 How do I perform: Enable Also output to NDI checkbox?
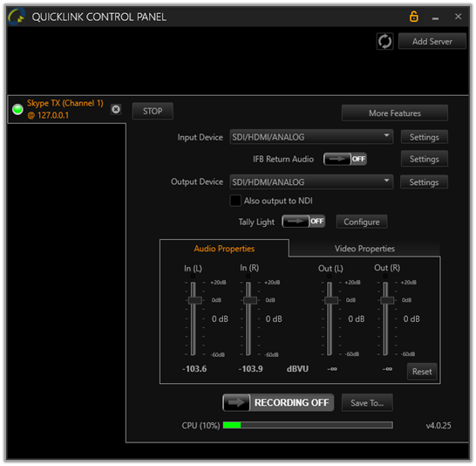point(235,201)
